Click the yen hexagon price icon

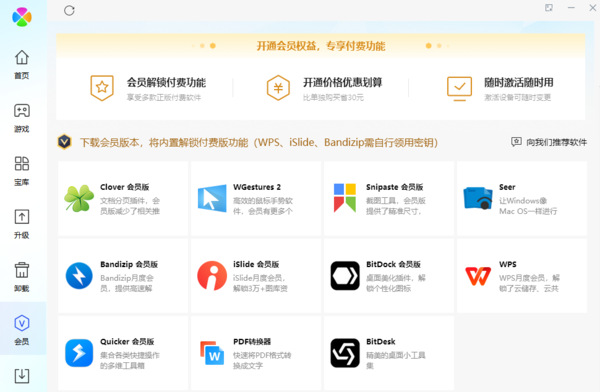pos(278,88)
